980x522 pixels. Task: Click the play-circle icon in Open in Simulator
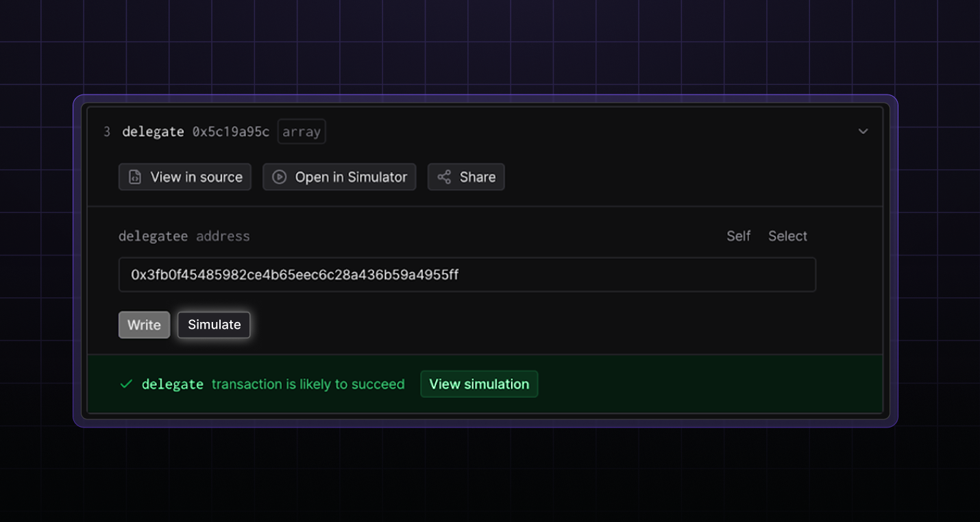(x=279, y=177)
